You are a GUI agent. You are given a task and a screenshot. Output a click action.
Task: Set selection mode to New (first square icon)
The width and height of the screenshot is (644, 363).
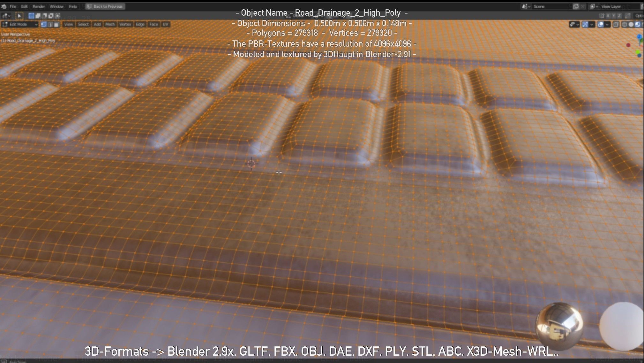point(31,16)
